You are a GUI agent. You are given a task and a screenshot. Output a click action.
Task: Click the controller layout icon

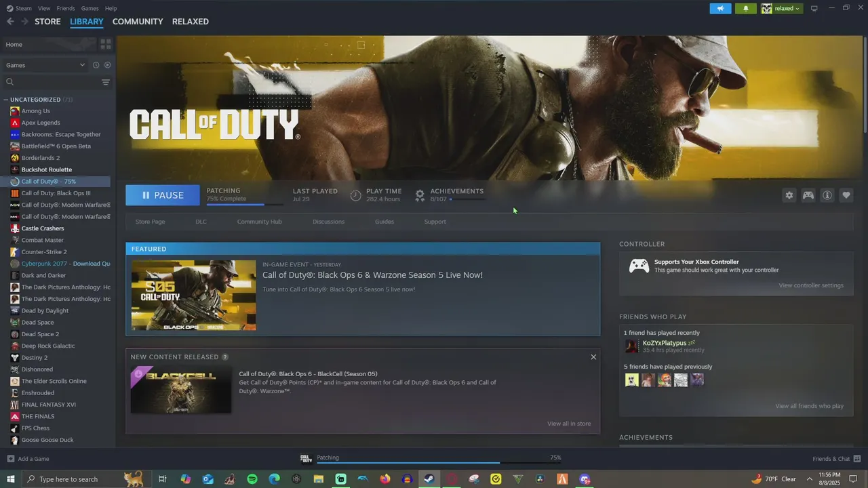(808, 195)
